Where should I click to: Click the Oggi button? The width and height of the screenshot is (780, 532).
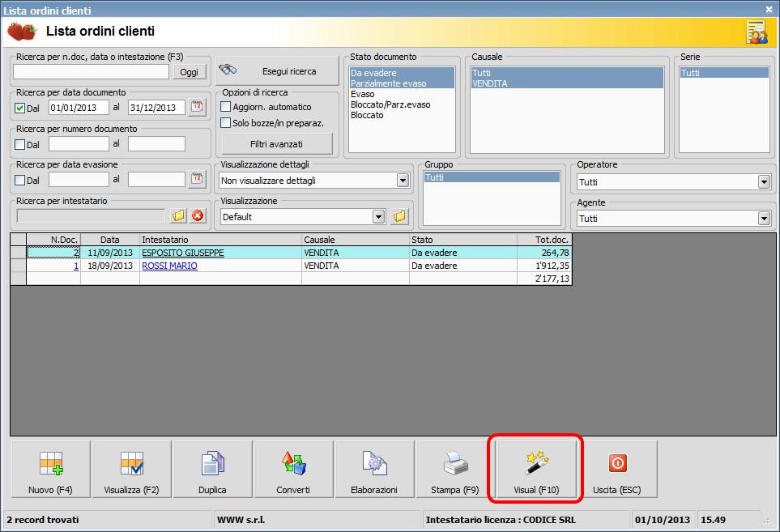tap(189, 72)
